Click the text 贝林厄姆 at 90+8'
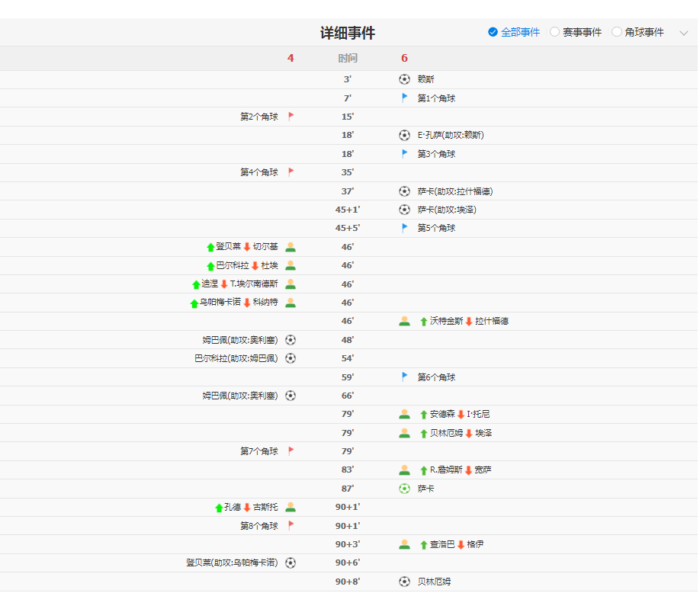The width and height of the screenshot is (700, 593). coord(435,582)
